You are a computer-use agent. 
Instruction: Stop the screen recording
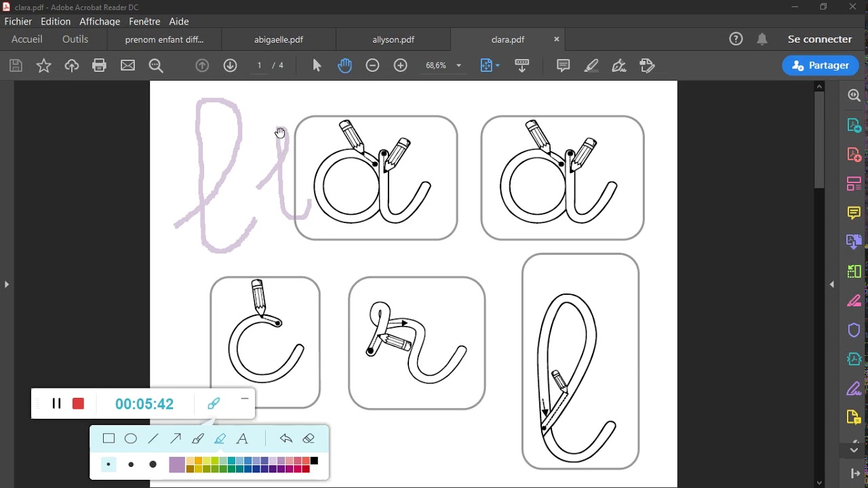tap(79, 404)
